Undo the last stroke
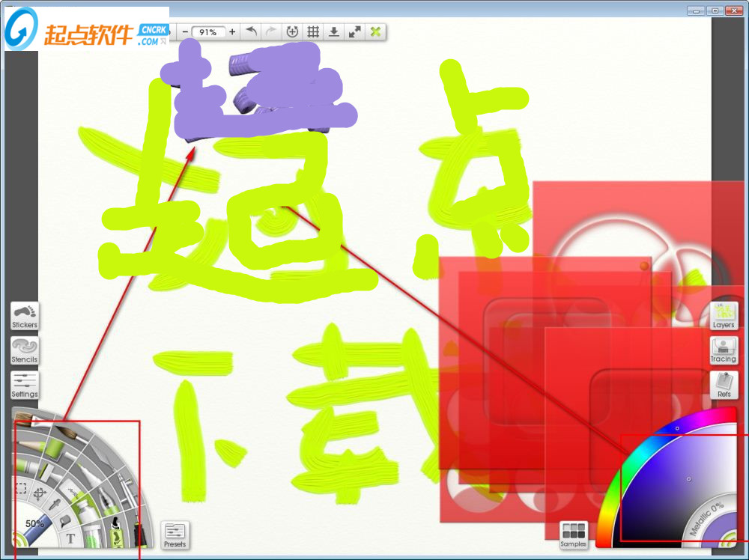This screenshot has height=560, width=749. click(x=251, y=32)
